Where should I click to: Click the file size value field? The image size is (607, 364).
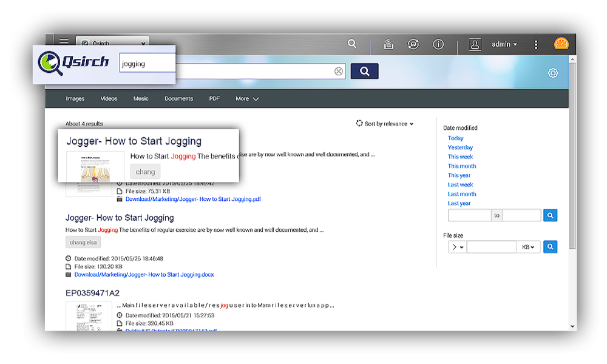[492, 247]
